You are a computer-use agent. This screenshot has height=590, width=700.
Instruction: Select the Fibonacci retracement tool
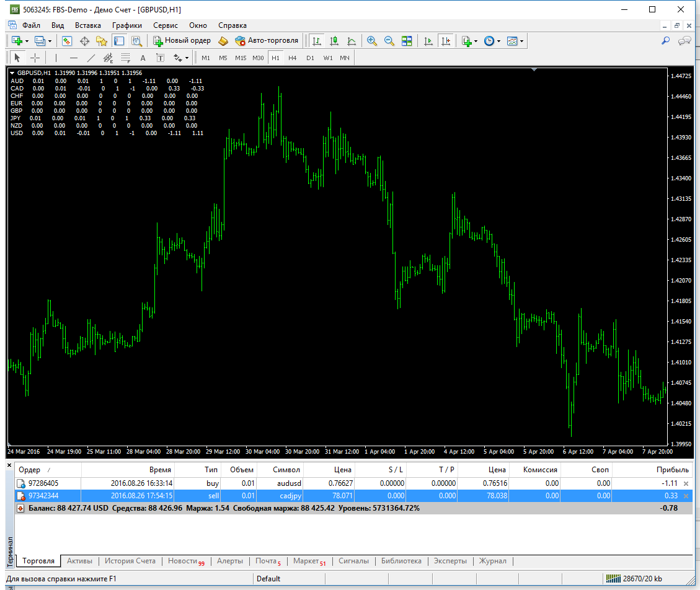coord(126,58)
